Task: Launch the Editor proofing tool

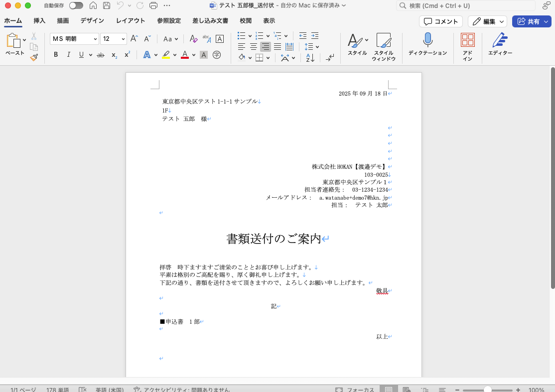Action: [x=500, y=44]
